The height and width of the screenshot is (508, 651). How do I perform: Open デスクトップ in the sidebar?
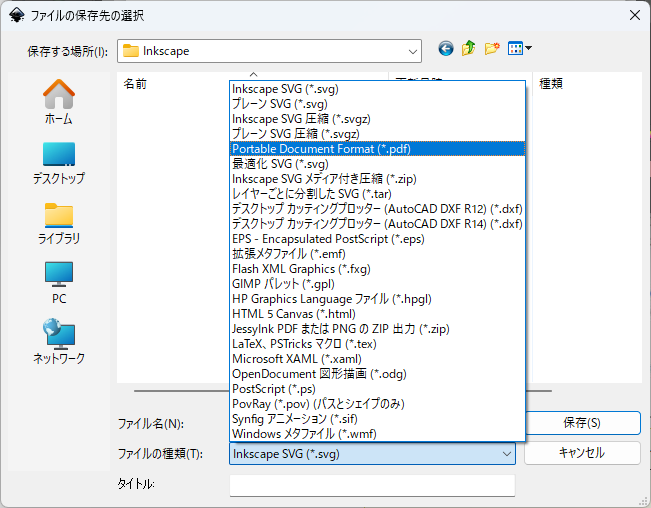[x=59, y=163]
